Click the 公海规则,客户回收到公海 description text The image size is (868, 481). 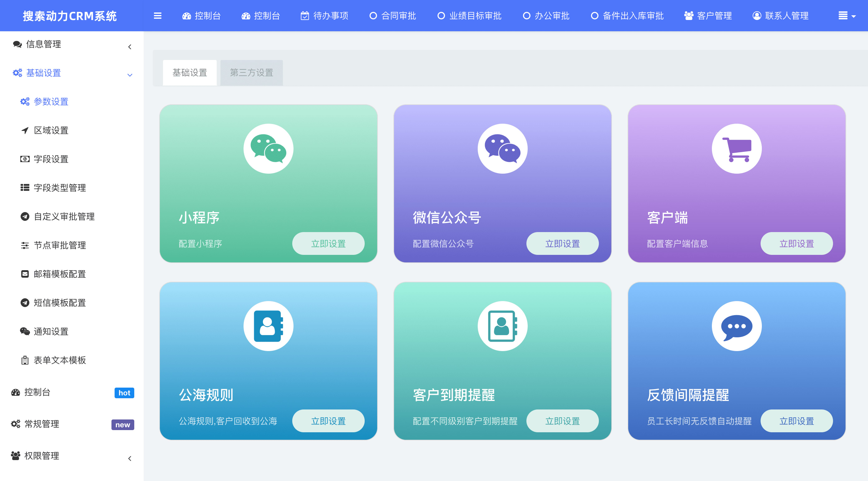pos(228,421)
